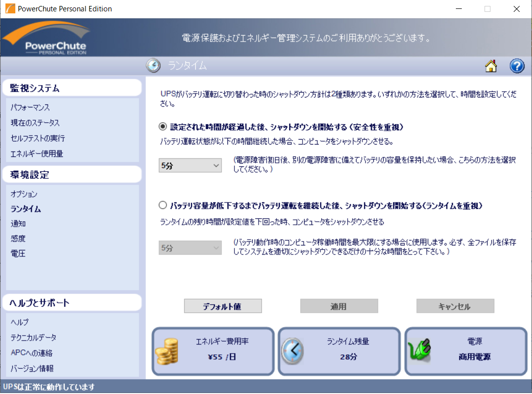The height and width of the screenshot is (394, 532).
Task: Click the ¥55 /日 value
Action: (x=222, y=357)
